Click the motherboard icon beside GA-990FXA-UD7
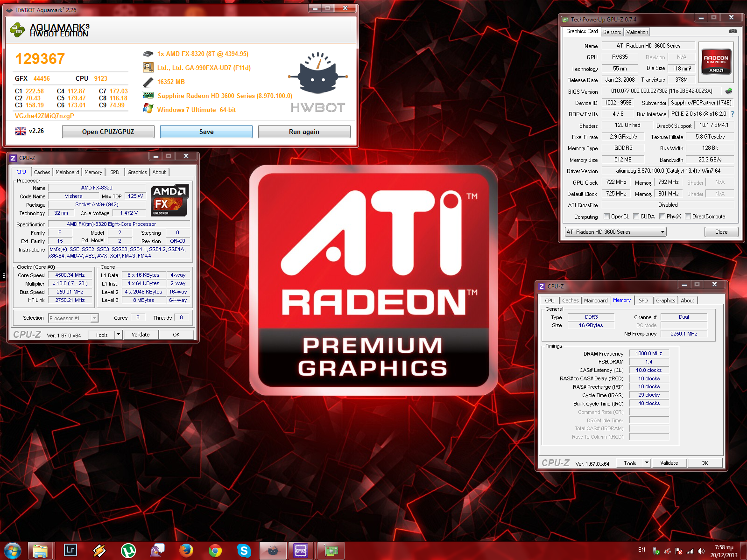 click(x=148, y=68)
